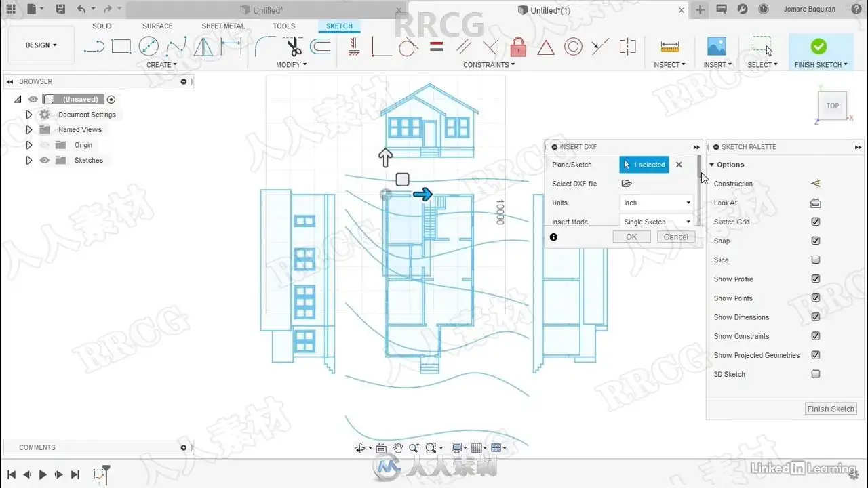Select the Concentric constraint icon
The width and height of the screenshot is (868, 488).
point(574,46)
